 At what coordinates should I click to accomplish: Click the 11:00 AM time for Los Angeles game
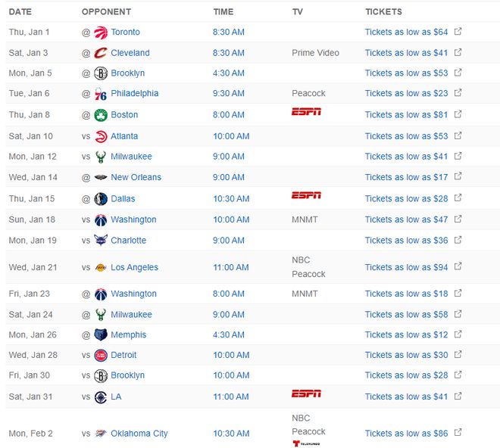[231, 268]
